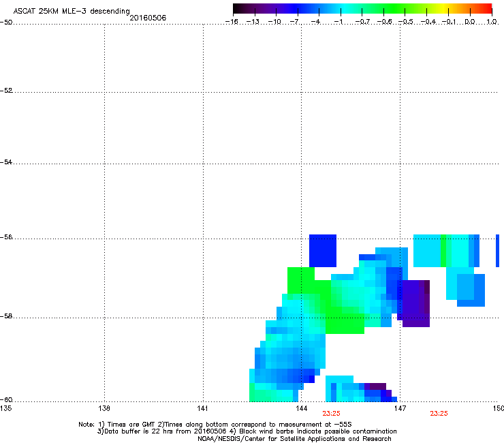The width and height of the screenshot is (504, 443).
Task: Click the colorbar tick label -13
Action: (253, 22)
